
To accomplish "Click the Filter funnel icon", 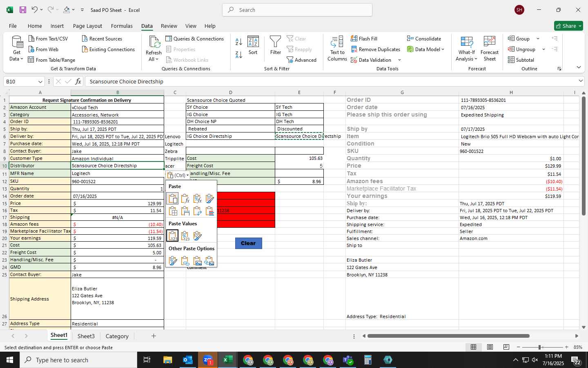I will pyautogui.click(x=276, y=45).
